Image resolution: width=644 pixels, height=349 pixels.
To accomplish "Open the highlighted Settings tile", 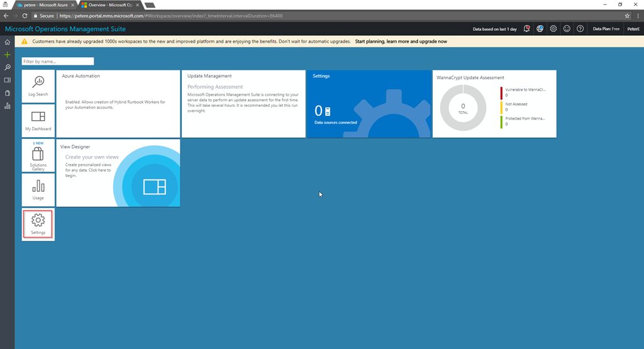I will point(38,224).
